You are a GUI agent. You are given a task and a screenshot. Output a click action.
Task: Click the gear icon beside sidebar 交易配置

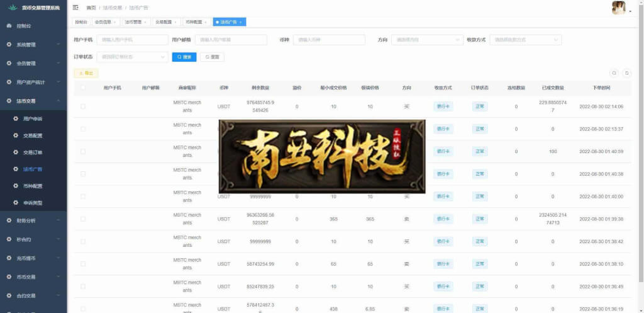(x=16, y=135)
